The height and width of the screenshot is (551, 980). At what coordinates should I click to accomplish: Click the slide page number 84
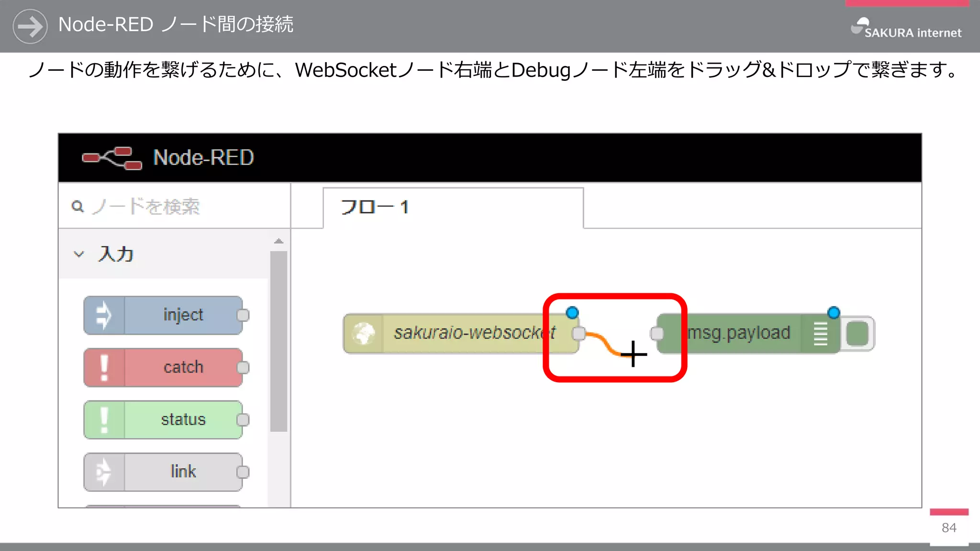[949, 528]
